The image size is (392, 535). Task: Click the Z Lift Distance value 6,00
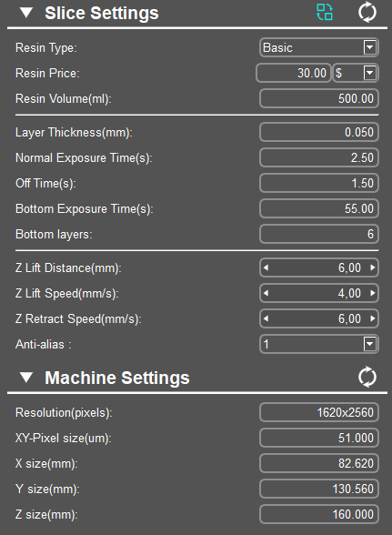point(349,267)
